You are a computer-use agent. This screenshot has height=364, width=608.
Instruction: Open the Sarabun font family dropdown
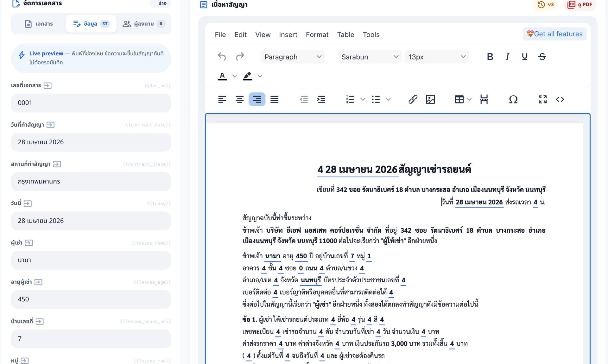[x=369, y=57]
